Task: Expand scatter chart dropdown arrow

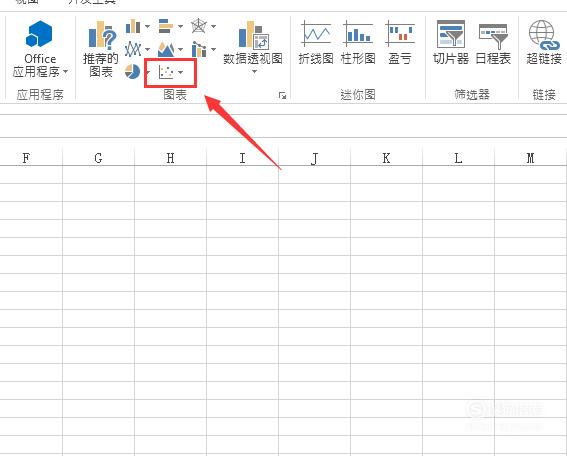Action: pos(180,72)
